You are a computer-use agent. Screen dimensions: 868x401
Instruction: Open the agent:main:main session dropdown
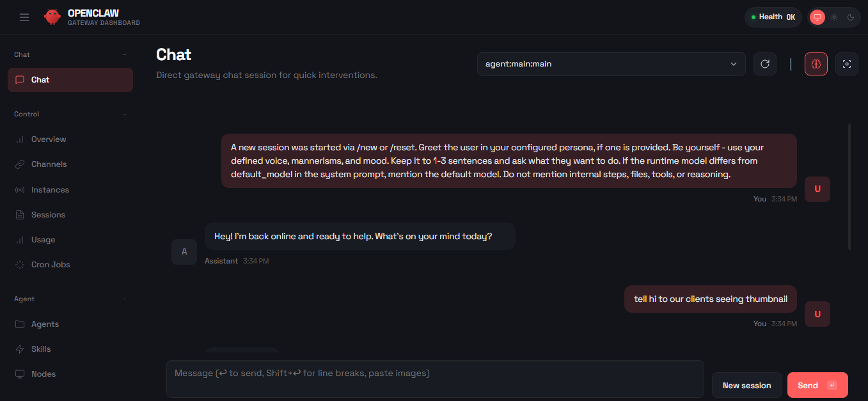611,64
